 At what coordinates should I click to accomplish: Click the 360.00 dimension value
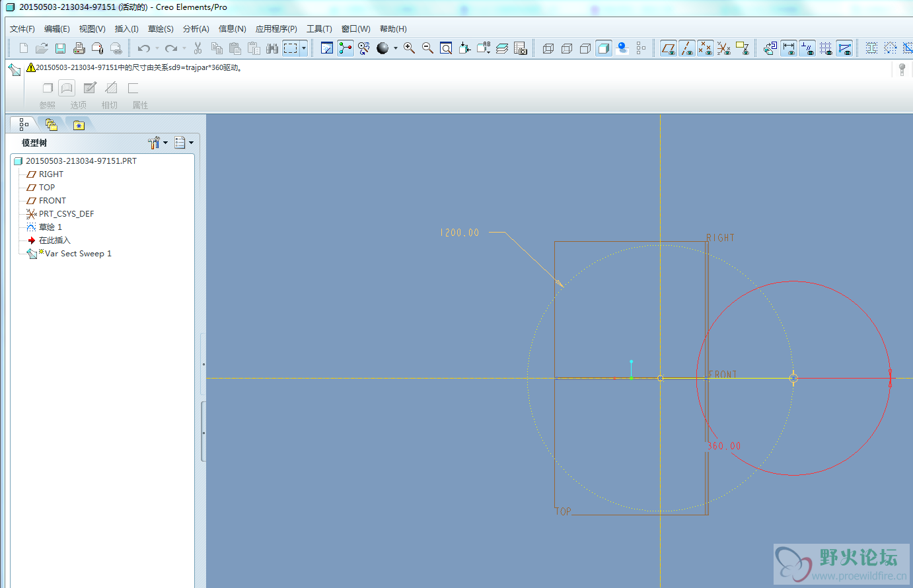click(724, 446)
